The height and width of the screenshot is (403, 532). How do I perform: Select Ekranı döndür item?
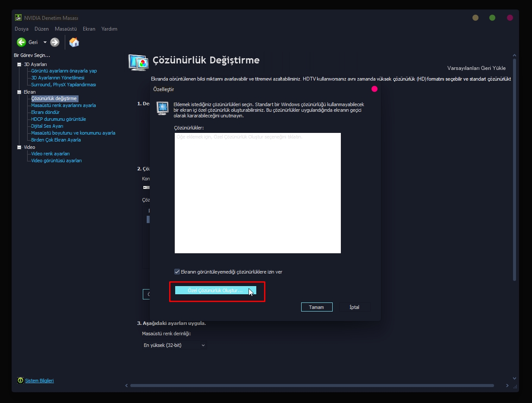[45, 112]
